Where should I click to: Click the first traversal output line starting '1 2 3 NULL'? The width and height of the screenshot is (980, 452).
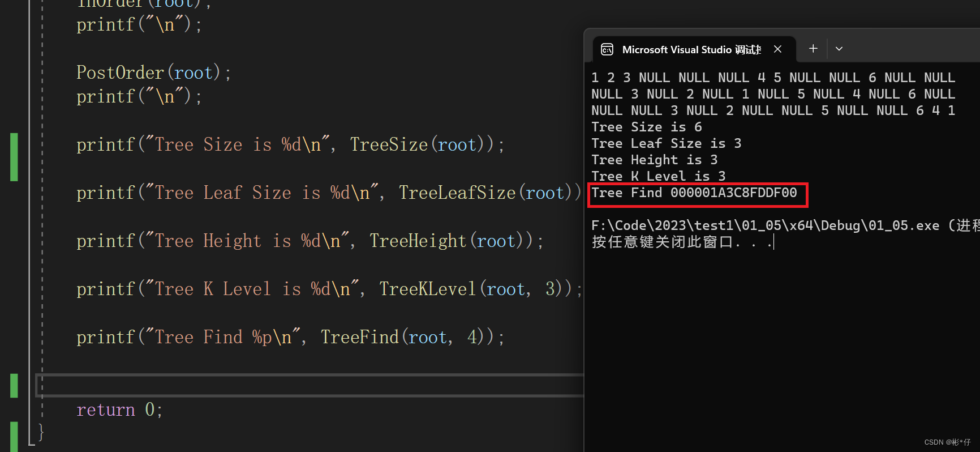point(773,78)
